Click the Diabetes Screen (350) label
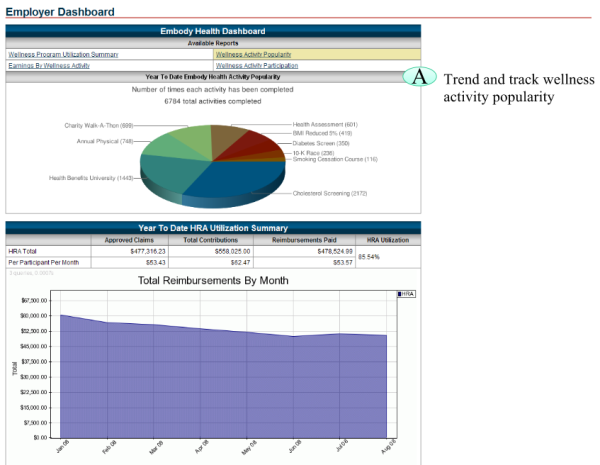 click(321, 143)
